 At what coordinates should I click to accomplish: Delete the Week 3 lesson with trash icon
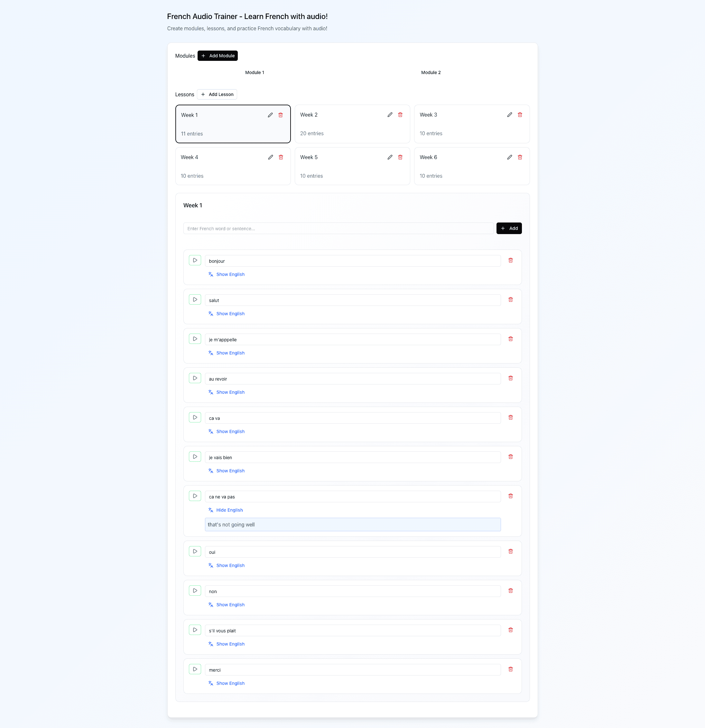(520, 115)
